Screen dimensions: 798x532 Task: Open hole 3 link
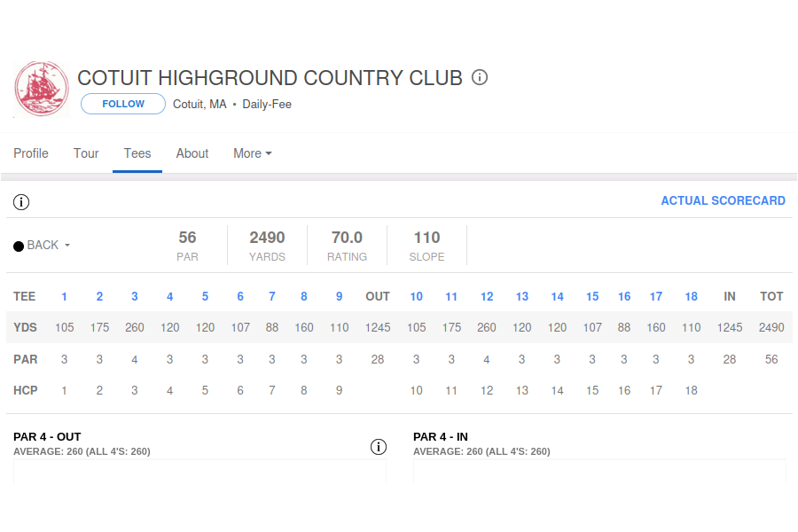pos(135,297)
